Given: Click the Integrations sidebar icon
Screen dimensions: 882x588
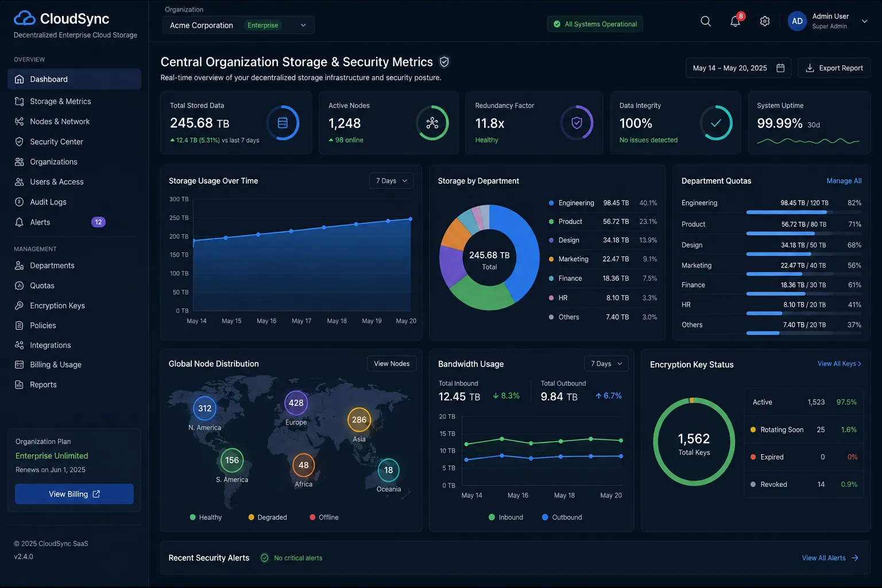Looking at the screenshot, I should pos(19,345).
